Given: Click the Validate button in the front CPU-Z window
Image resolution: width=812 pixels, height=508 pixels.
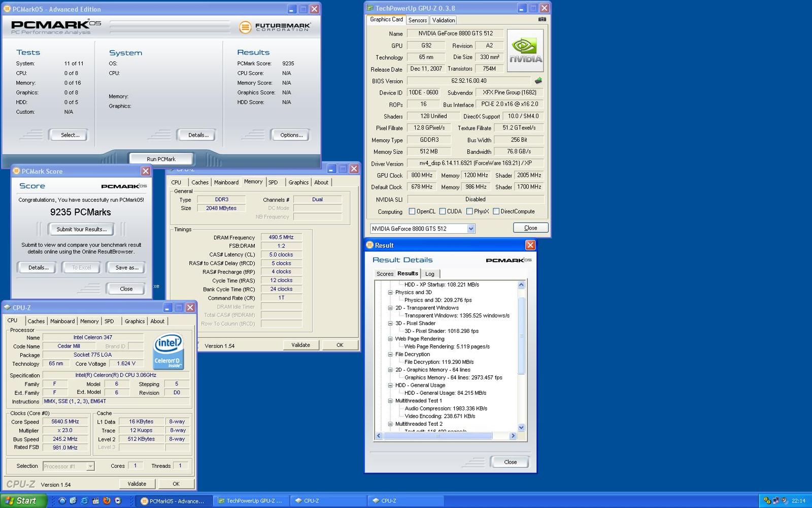Looking at the screenshot, I should pos(137,484).
